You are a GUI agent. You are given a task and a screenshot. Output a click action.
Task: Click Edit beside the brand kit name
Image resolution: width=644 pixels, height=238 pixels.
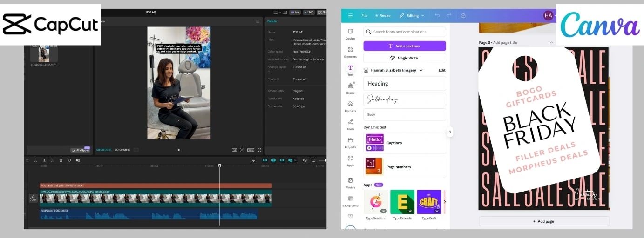coord(442,70)
